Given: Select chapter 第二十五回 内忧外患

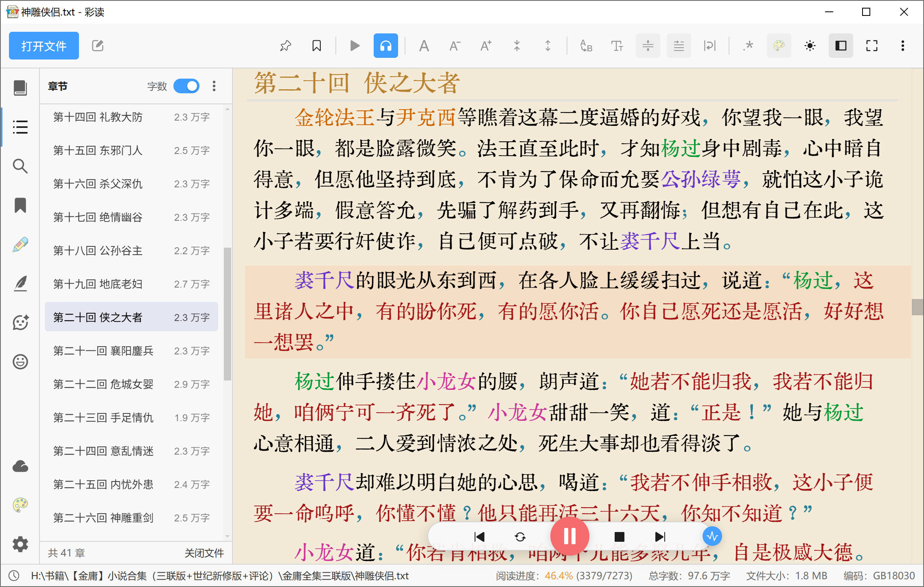Looking at the screenshot, I should pyautogui.click(x=131, y=484).
